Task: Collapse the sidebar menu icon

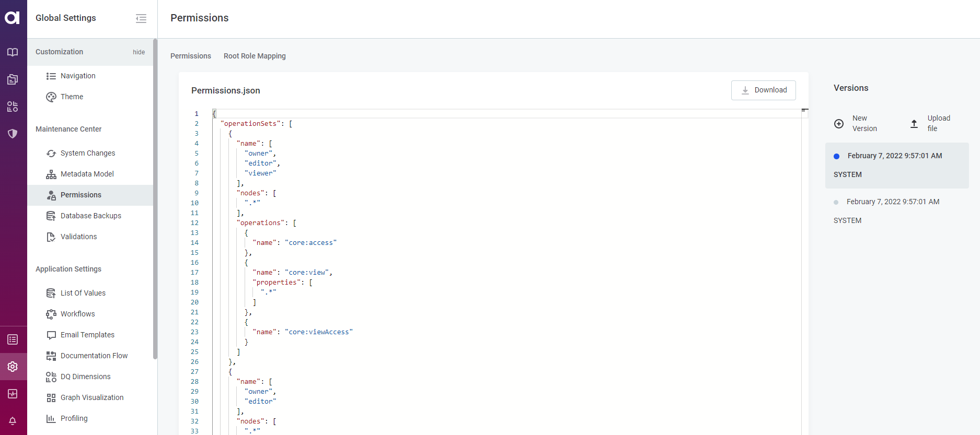Action: 141,18
